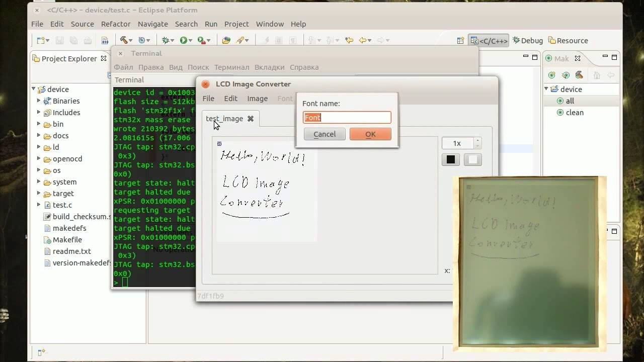The height and width of the screenshot is (362, 644).
Task: Launch the Debug bug icon in toolbar
Action: (x=166, y=40)
